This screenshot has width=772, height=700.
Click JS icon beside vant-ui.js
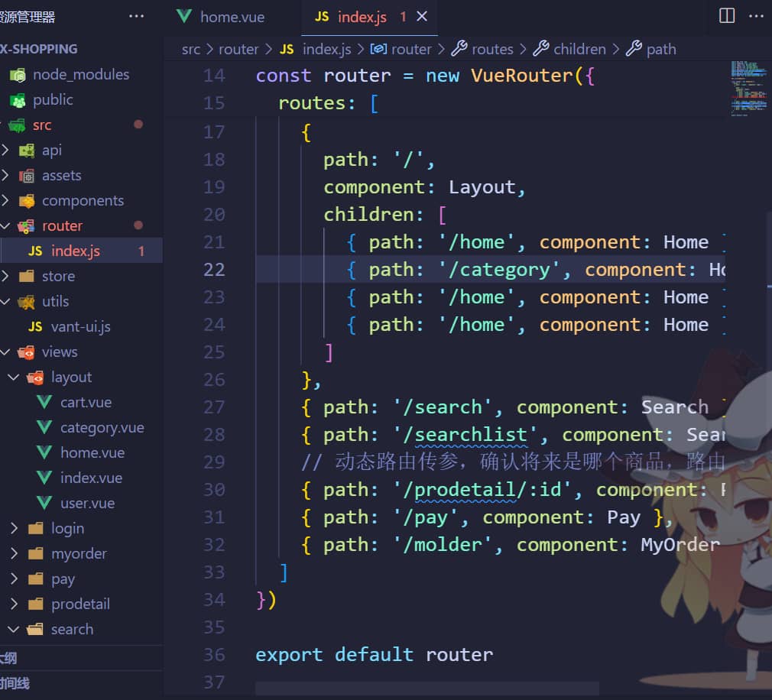pos(35,327)
